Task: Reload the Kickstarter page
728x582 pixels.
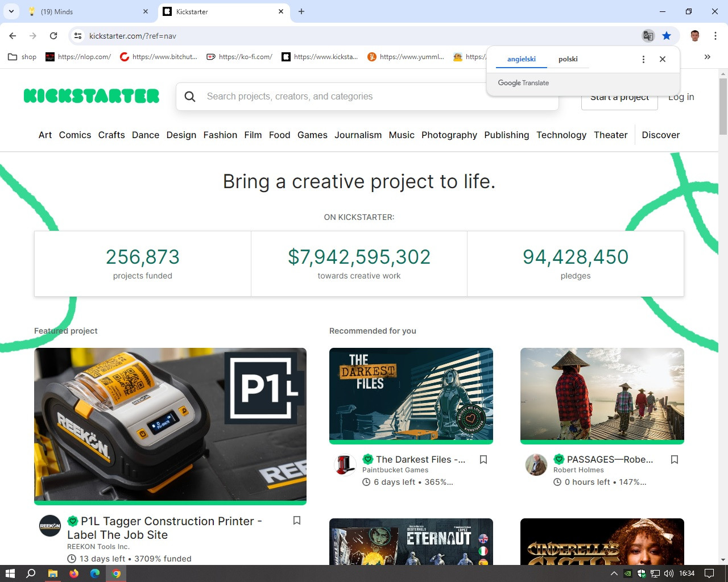Action: coord(53,36)
